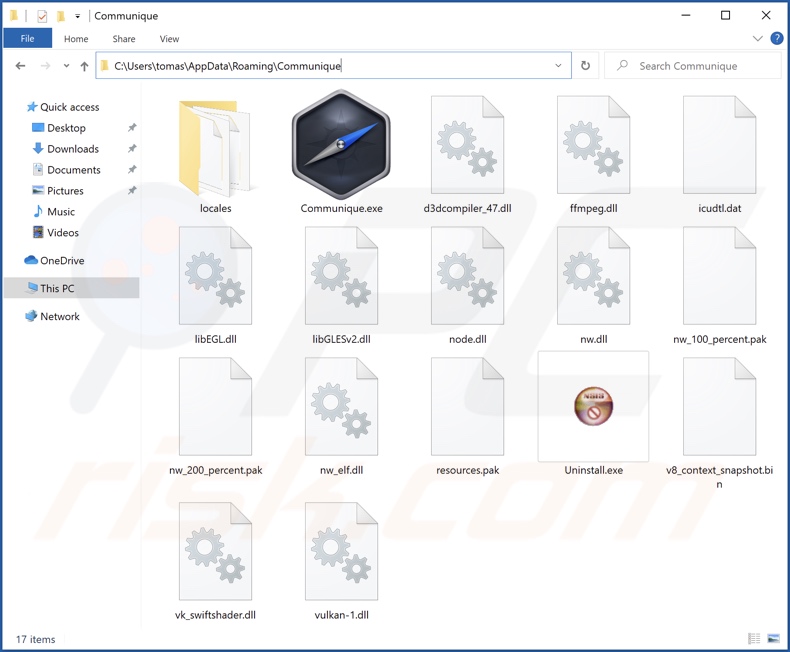Viewport: 790px width, 652px height.
Task: Expand the ribbon with chevron
Action: click(758, 38)
